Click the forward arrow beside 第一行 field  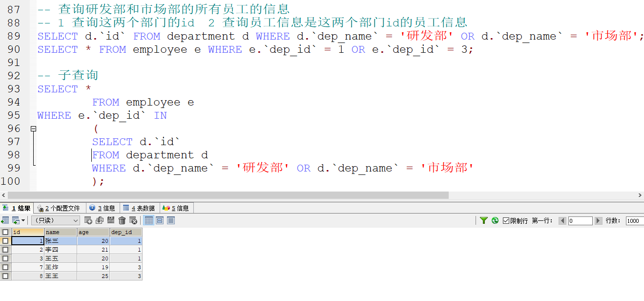(x=598, y=220)
